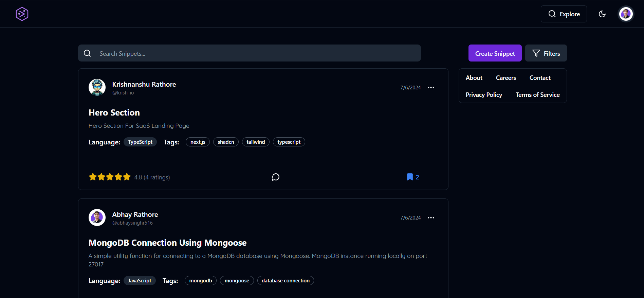The width and height of the screenshot is (644, 298).
Task: Select the mongoose tag
Action: 237,281
